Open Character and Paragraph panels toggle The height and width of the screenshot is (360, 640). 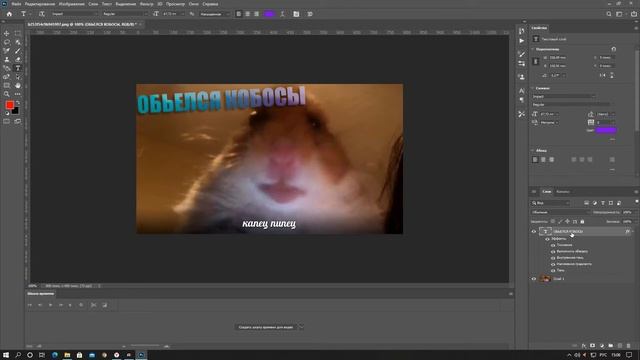pos(296,14)
